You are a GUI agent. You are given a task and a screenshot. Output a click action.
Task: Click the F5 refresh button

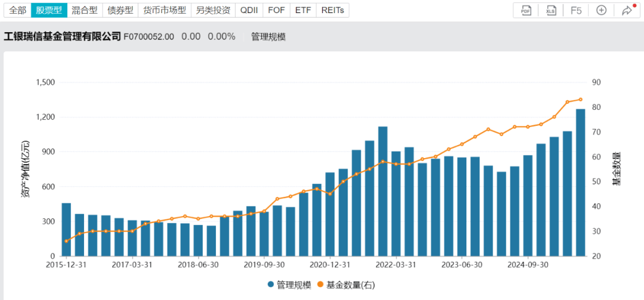click(x=576, y=10)
